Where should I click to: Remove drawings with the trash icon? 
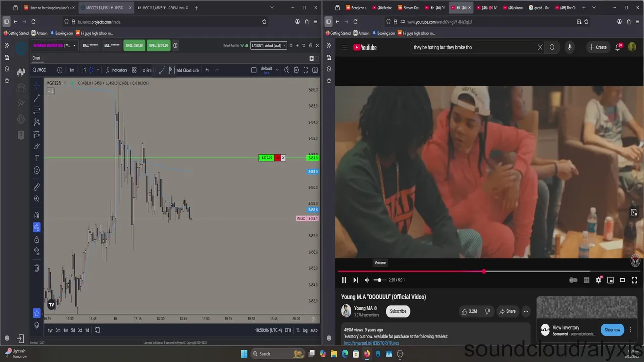37,268
